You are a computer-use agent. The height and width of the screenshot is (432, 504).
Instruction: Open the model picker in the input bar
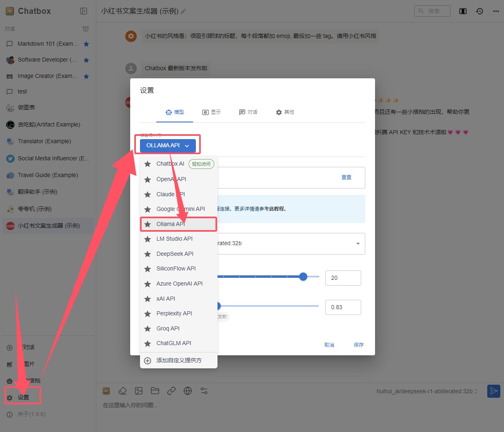click(427, 391)
